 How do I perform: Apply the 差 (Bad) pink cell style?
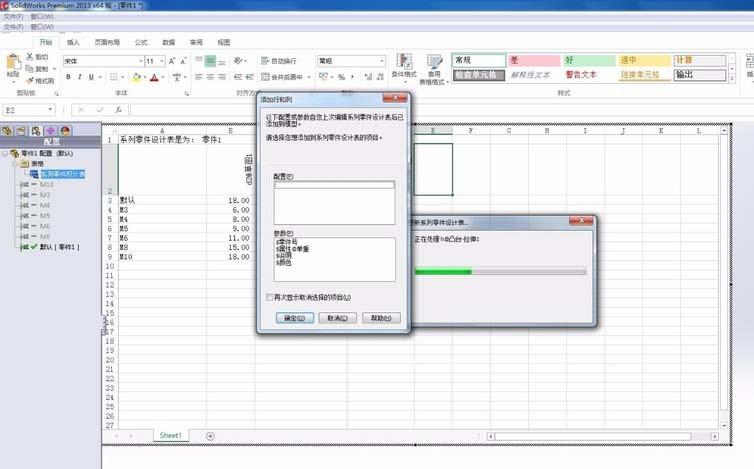(534, 60)
